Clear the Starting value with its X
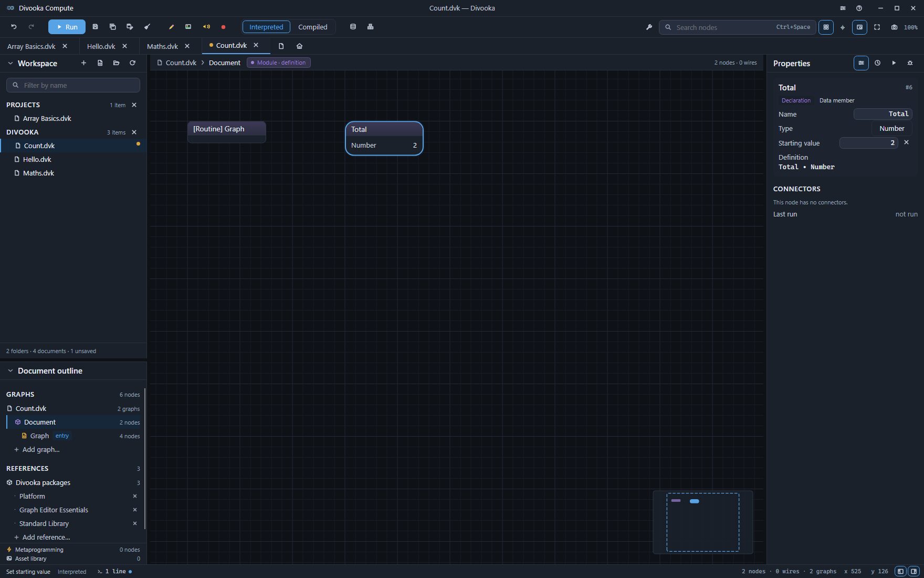 point(906,142)
